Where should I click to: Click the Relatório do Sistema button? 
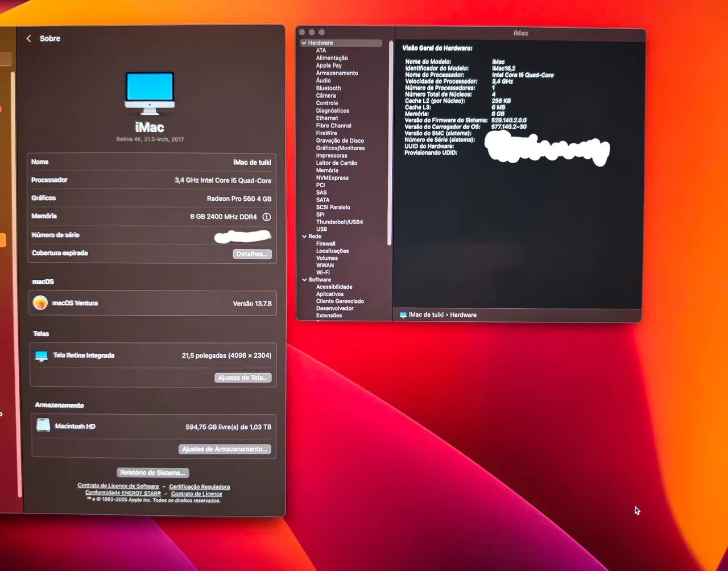click(153, 473)
